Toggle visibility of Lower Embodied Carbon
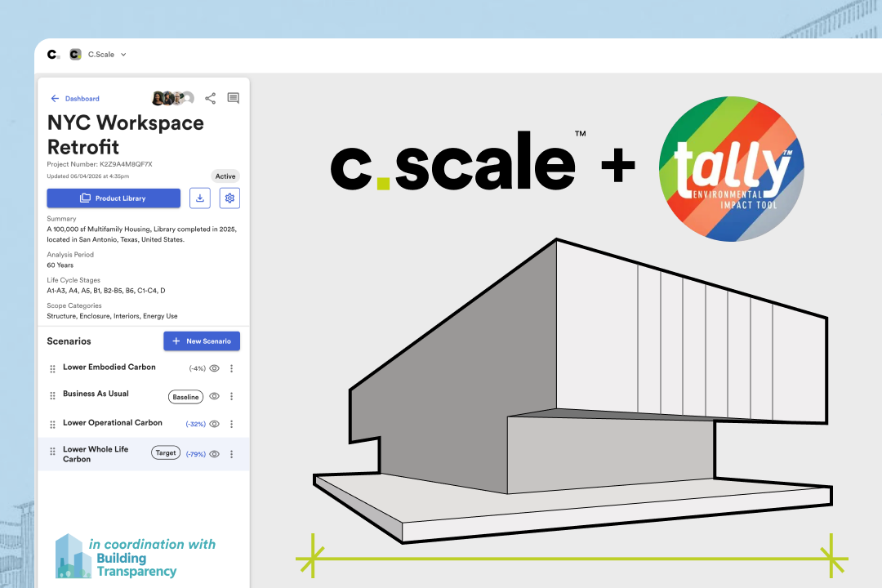The height and width of the screenshot is (588, 882). (214, 368)
